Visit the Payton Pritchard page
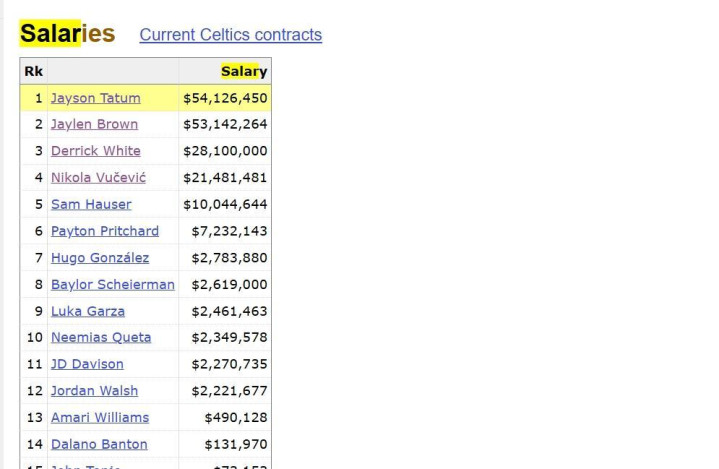This screenshot has width=719, height=469. [104, 231]
